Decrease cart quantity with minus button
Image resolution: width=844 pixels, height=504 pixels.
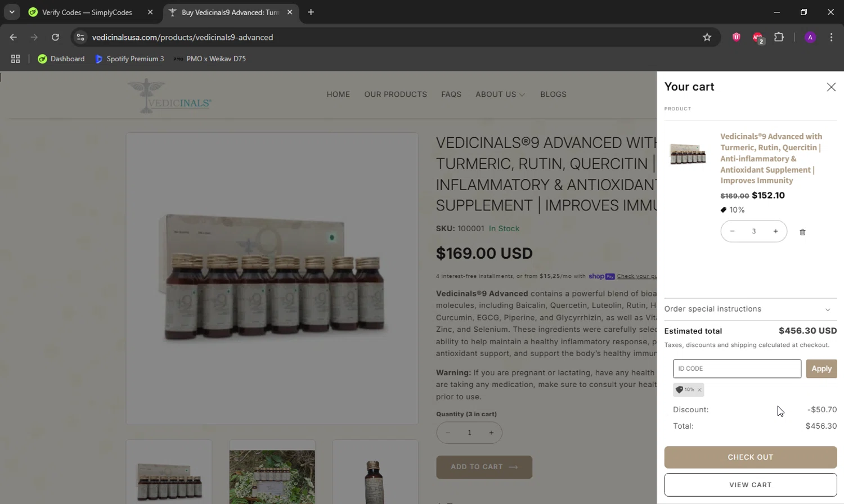(732, 231)
